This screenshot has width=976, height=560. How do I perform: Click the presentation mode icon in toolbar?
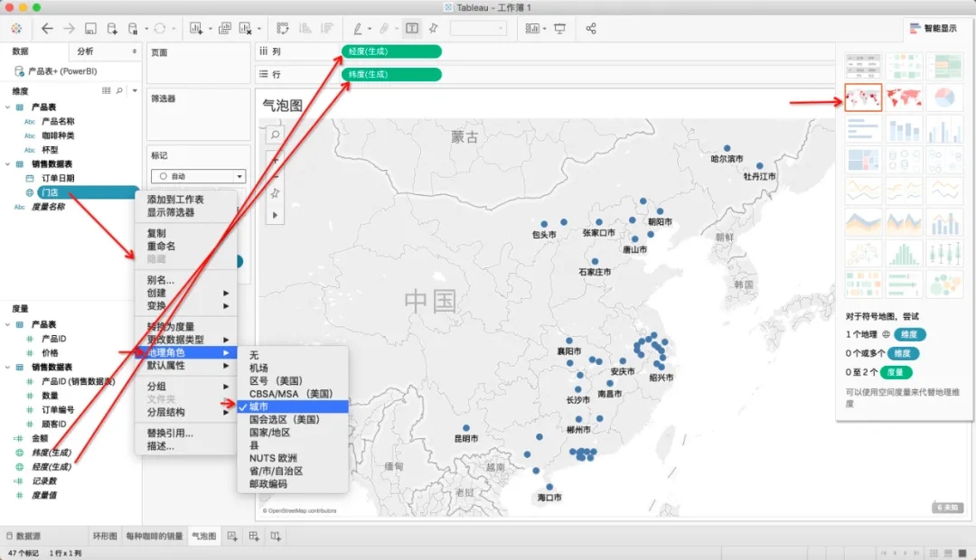(x=559, y=28)
